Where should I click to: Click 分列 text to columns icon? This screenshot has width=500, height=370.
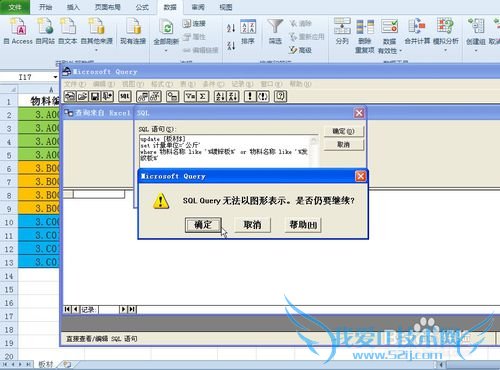(x=342, y=32)
